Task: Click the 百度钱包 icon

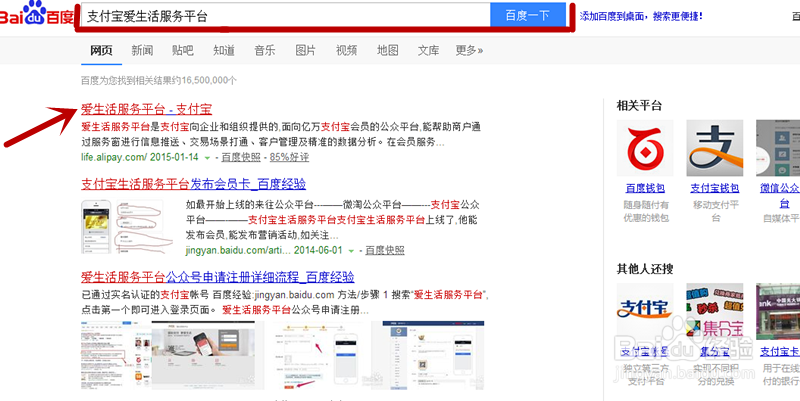Action: (645, 148)
